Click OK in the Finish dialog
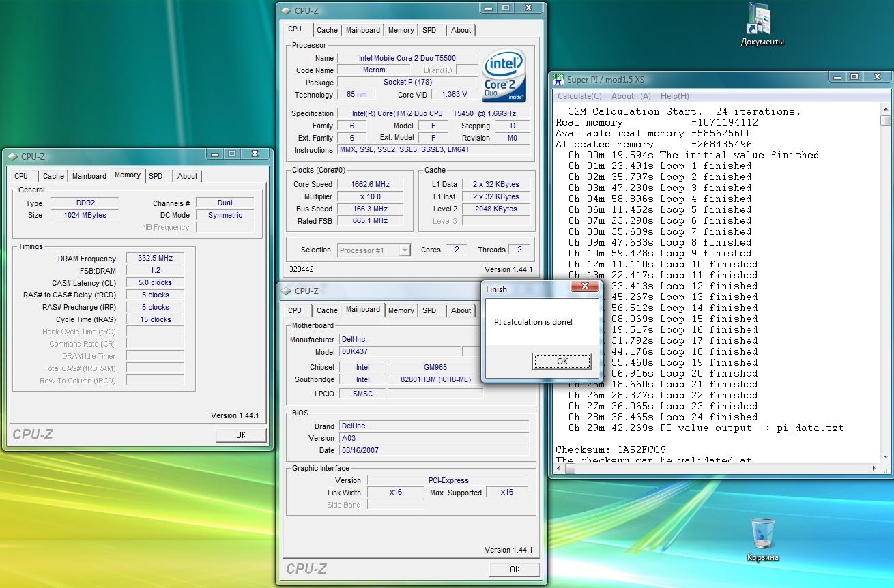Screen dimensions: 894x588 (562, 362)
